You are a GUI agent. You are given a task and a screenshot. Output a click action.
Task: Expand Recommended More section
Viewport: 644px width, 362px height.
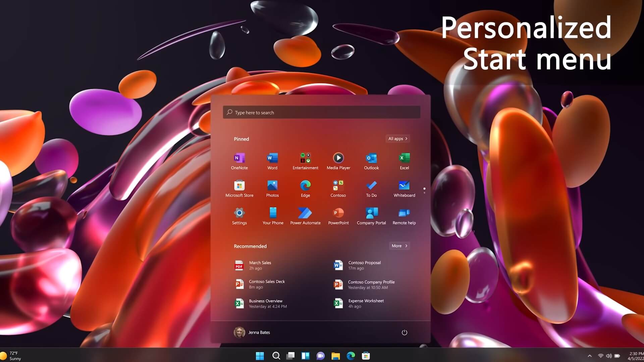pyautogui.click(x=398, y=246)
